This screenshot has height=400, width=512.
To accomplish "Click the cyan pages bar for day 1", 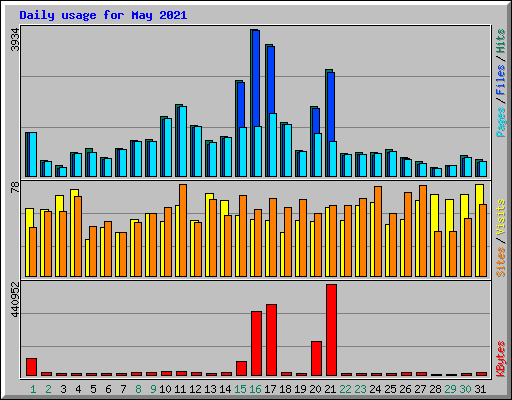I will coord(33,154).
